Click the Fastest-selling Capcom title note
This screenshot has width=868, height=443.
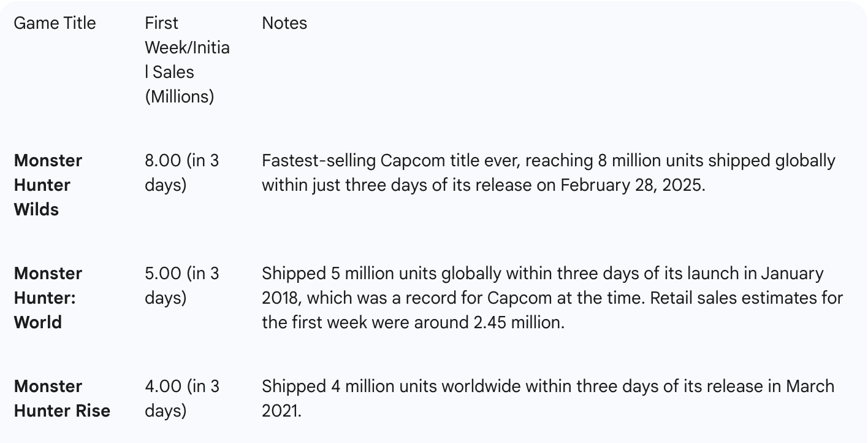549,172
